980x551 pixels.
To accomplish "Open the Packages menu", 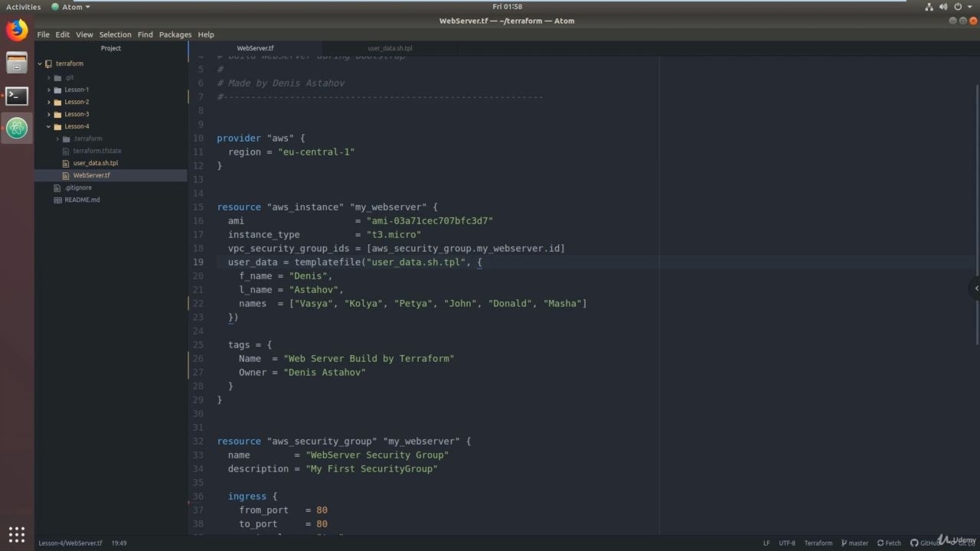I will coord(175,34).
